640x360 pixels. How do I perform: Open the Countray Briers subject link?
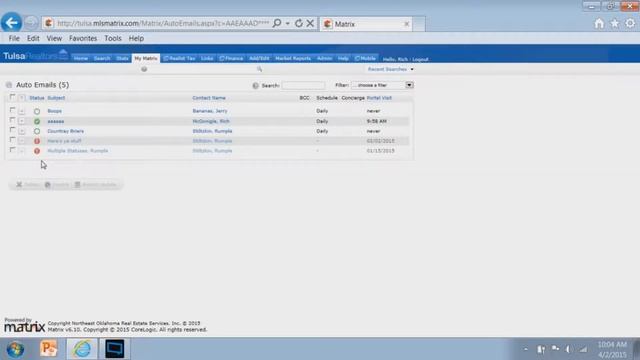click(65, 131)
